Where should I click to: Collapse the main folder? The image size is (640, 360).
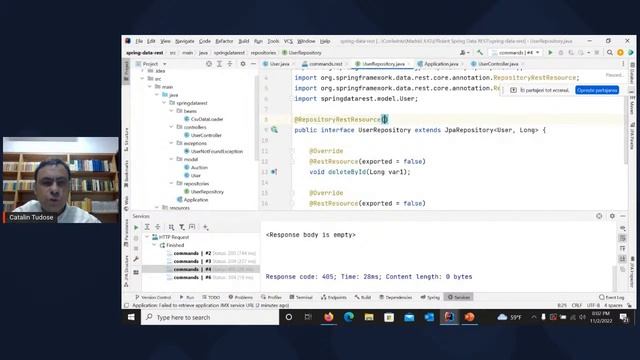150,87
